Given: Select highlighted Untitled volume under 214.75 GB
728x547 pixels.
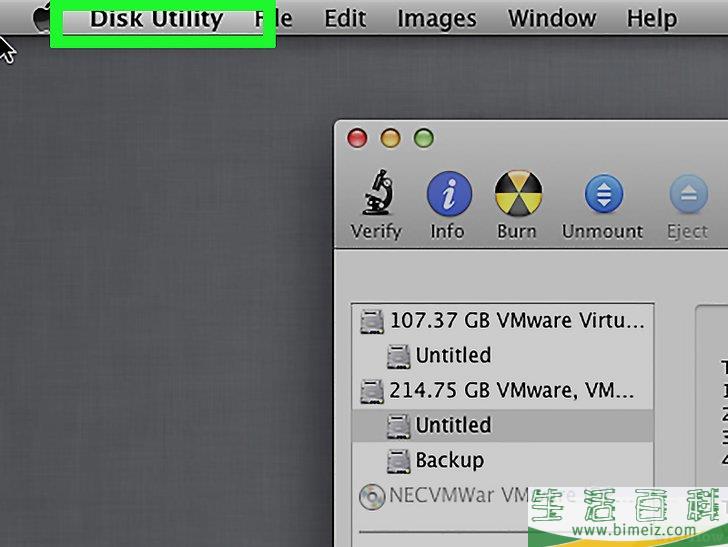Looking at the screenshot, I should point(503,425).
